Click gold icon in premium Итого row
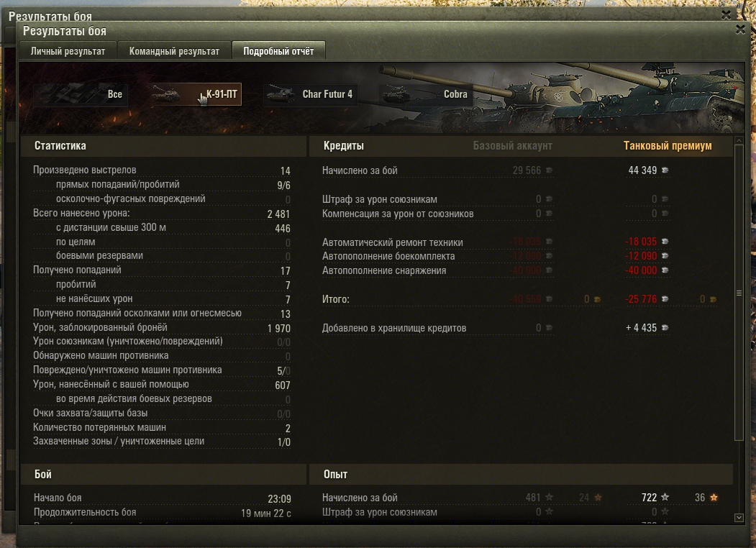 click(x=713, y=299)
